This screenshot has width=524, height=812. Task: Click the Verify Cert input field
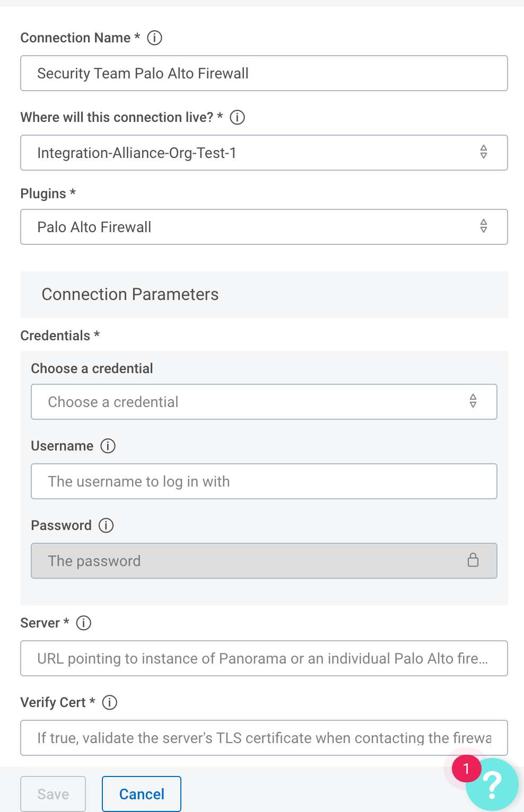264,738
